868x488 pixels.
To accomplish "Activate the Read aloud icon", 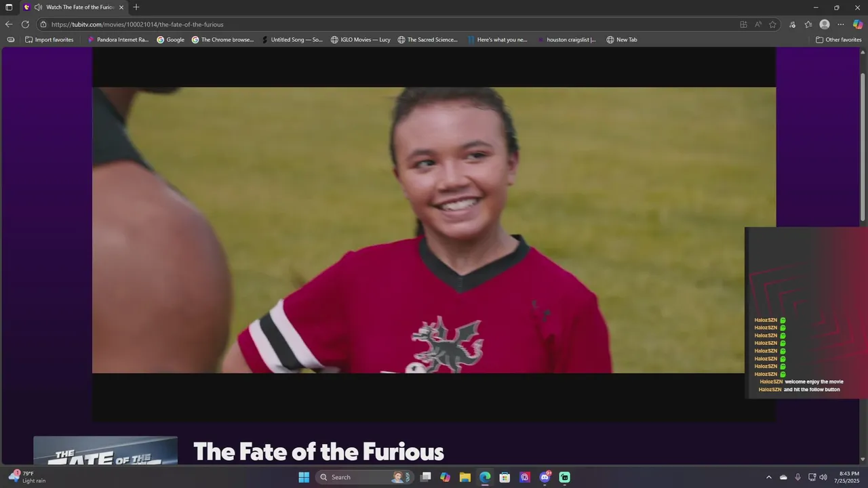I will coord(758,24).
